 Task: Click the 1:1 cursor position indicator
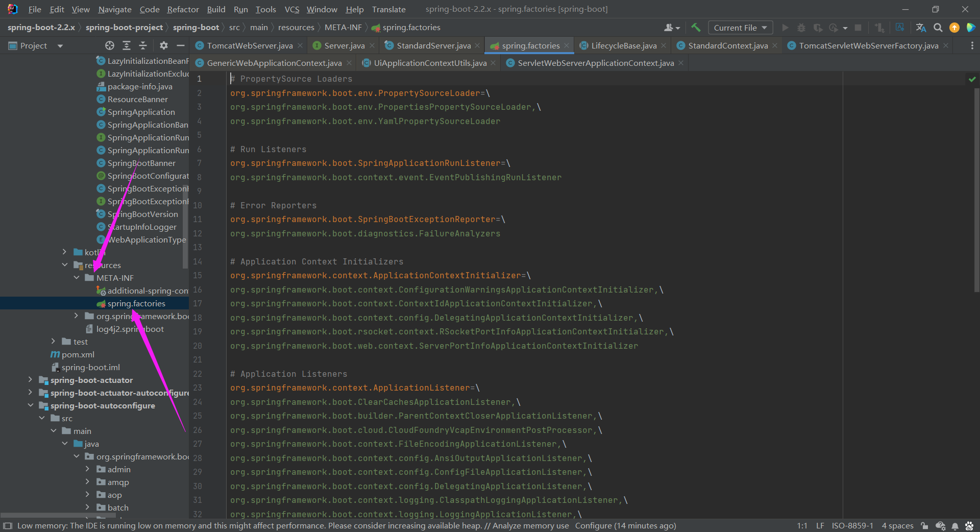point(802,526)
